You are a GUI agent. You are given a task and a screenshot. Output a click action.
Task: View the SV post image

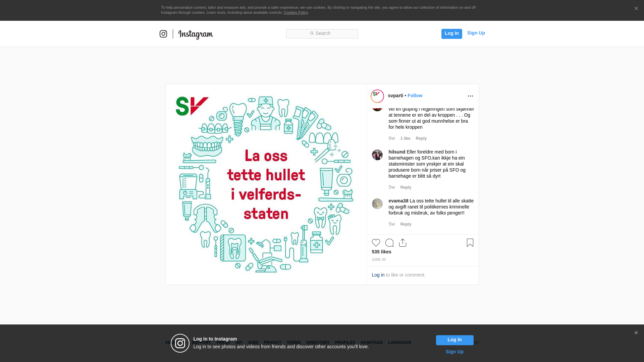(x=266, y=184)
